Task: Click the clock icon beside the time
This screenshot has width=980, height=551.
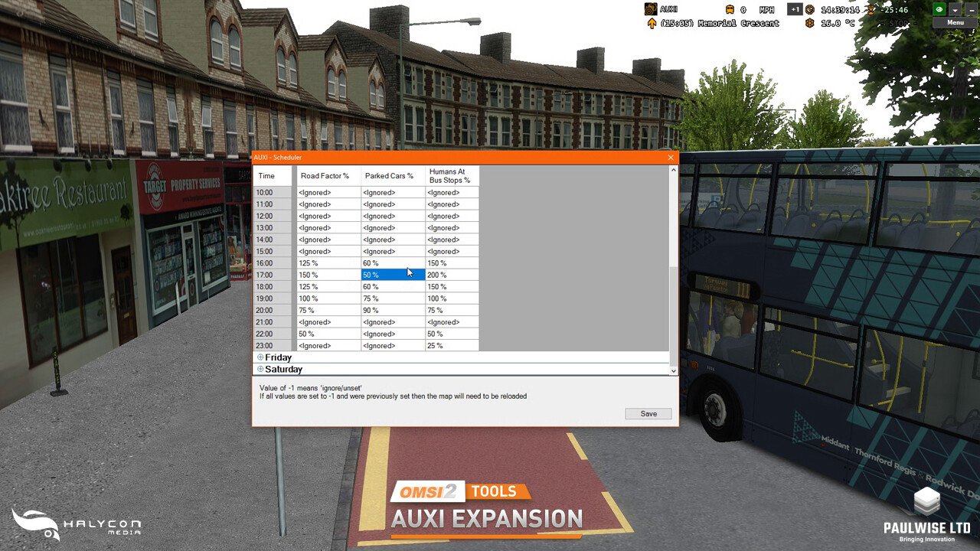Action: pyautogui.click(x=810, y=9)
